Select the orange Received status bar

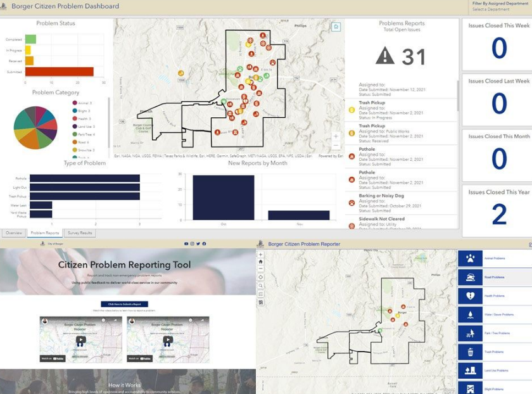point(30,61)
